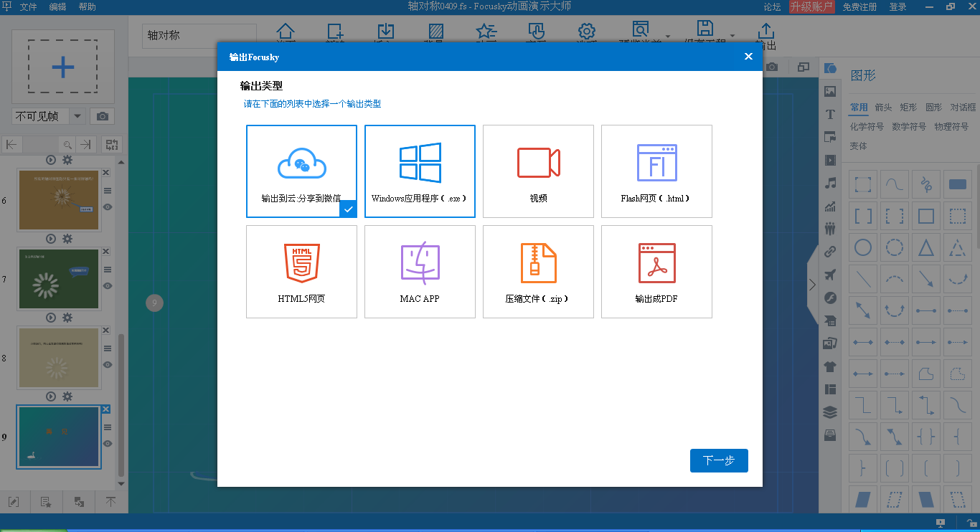Screen dimensions: 980x532
Task: Play transition below frame 7
Action: [51, 317]
